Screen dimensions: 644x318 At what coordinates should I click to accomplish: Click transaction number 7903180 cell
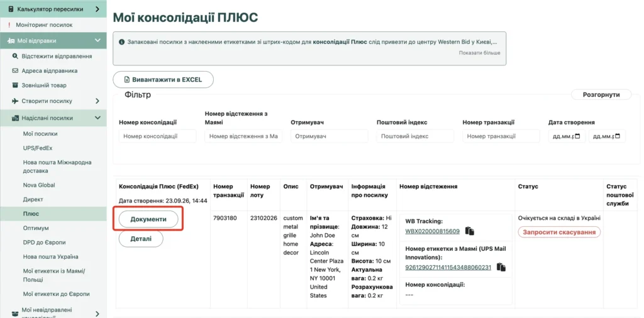coord(225,218)
